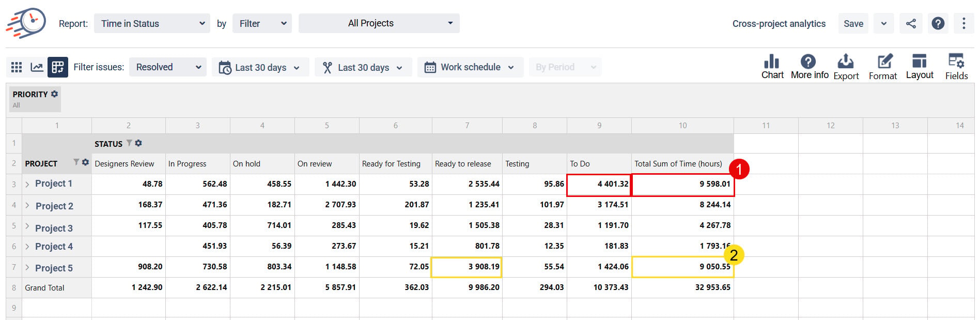980x320 pixels.
Task: Open PRIORITY filter gear settings
Action: point(54,94)
